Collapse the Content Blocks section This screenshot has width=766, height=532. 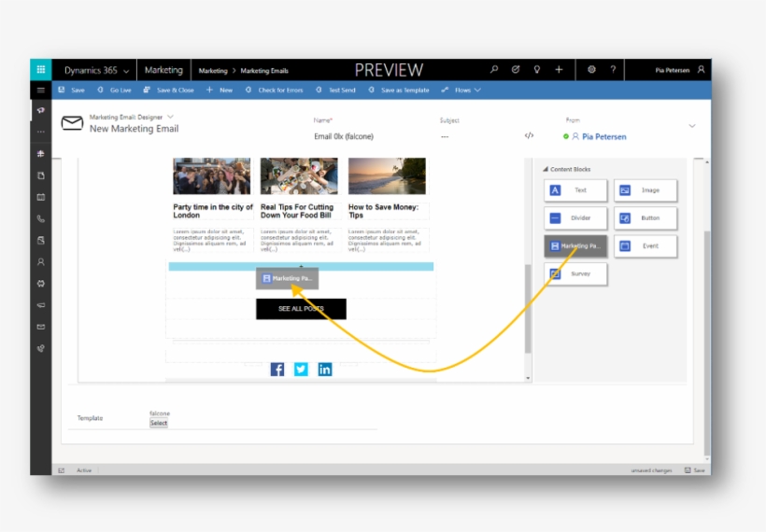546,169
